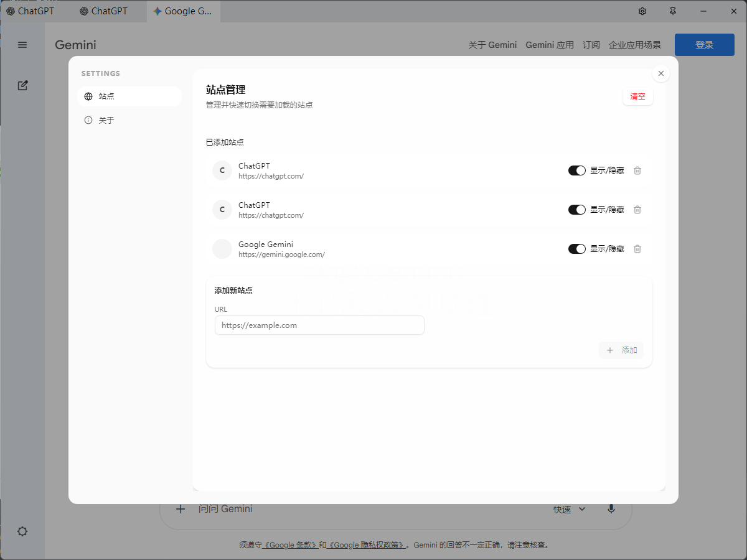Click the 站点管理 heading text
This screenshot has width=747, height=560.
(226, 90)
